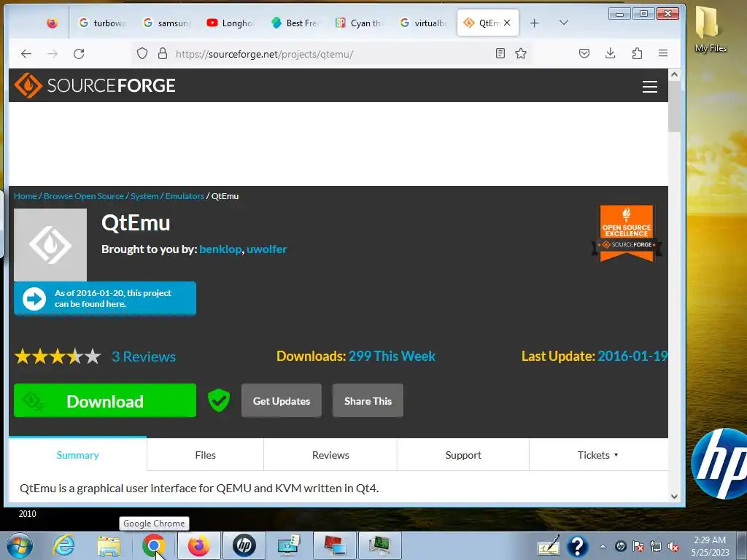Open Windows Explorer from taskbar
This screenshot has height=560, width=747.
[x=109, y=545]
